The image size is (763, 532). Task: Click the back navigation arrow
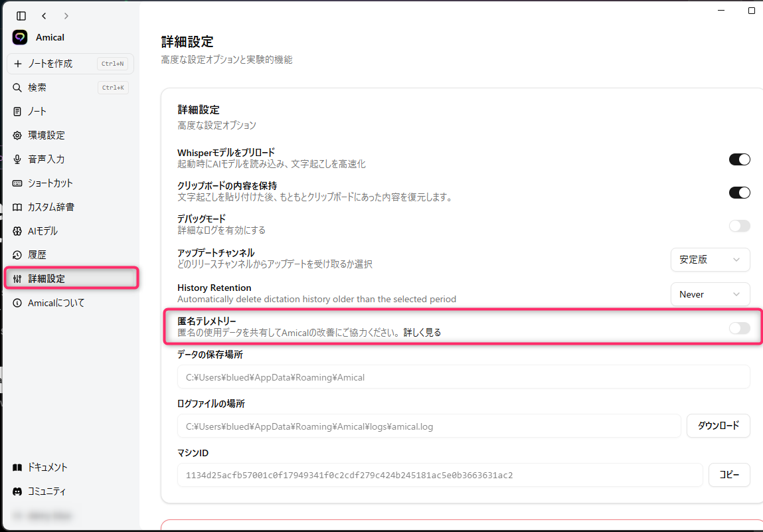point(44,15)
